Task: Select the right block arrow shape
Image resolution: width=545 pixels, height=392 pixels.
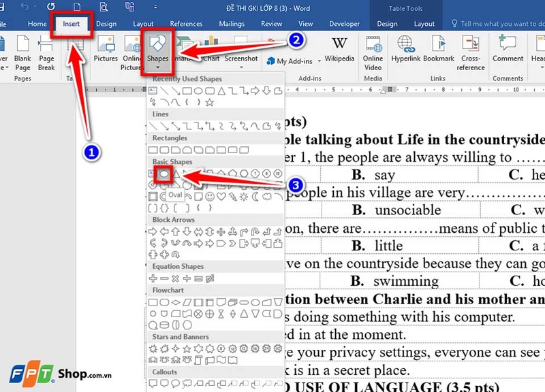Action: (x=153, y=231)
